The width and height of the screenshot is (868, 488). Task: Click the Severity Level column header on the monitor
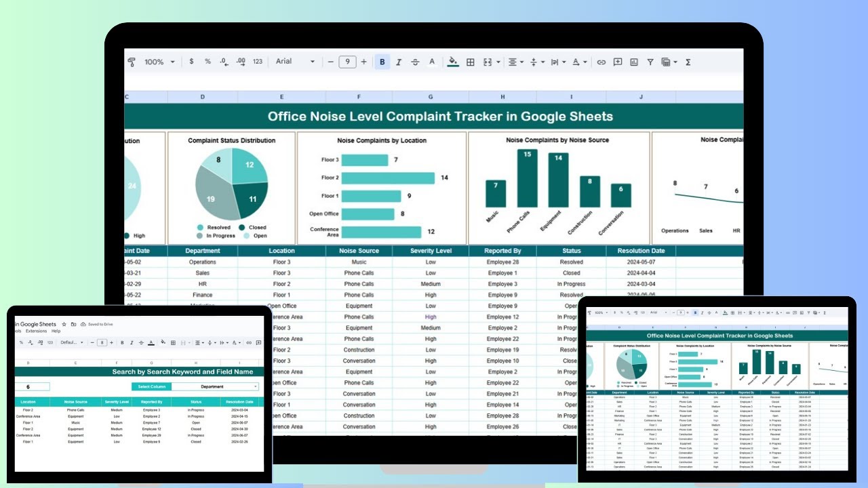click(431, 251)
